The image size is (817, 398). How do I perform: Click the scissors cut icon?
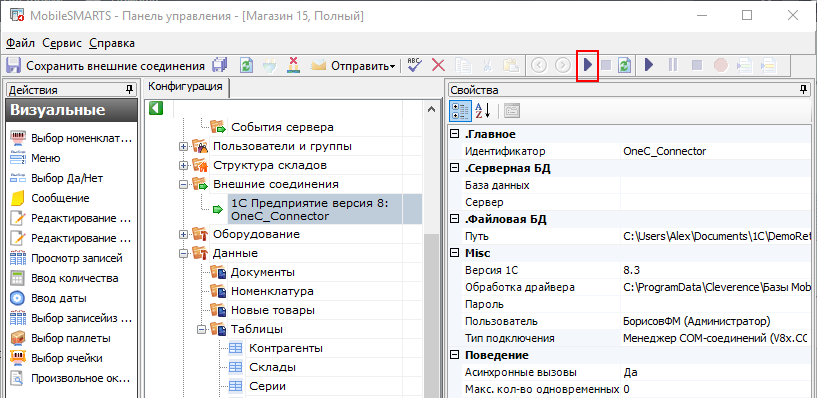[x=487, y=66]
